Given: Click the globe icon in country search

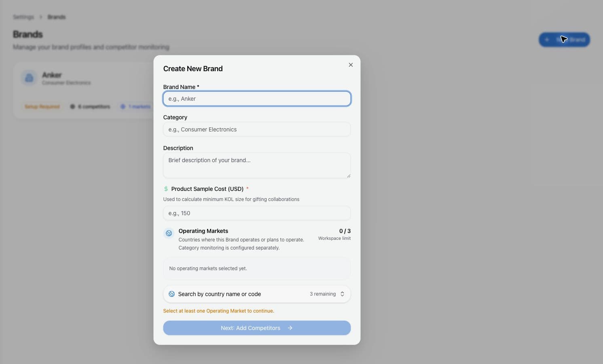Looking at the screenshot, I should (x=171, y=294).
